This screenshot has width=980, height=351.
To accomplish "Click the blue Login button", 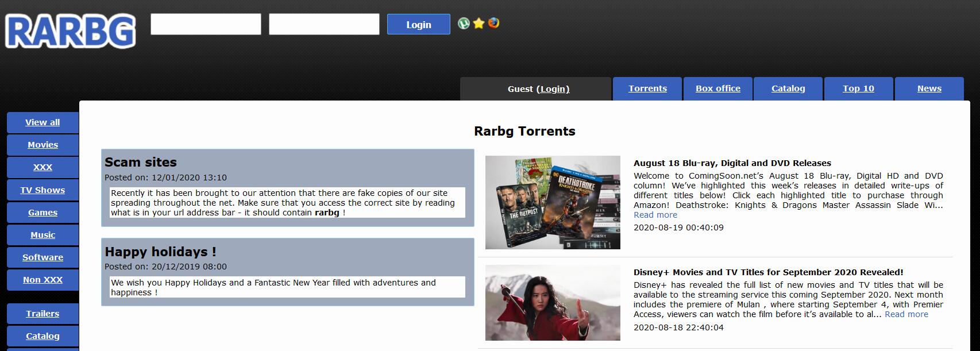I will (419, 24).
